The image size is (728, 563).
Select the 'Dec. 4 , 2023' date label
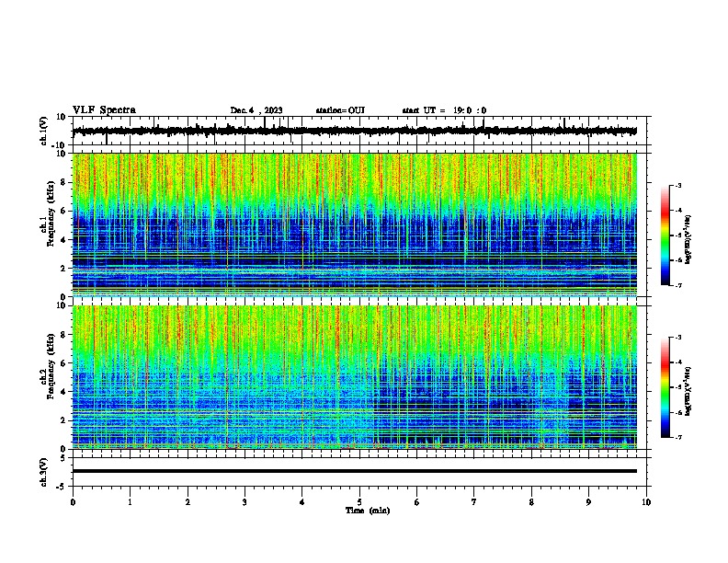click(x=256, y=110)
